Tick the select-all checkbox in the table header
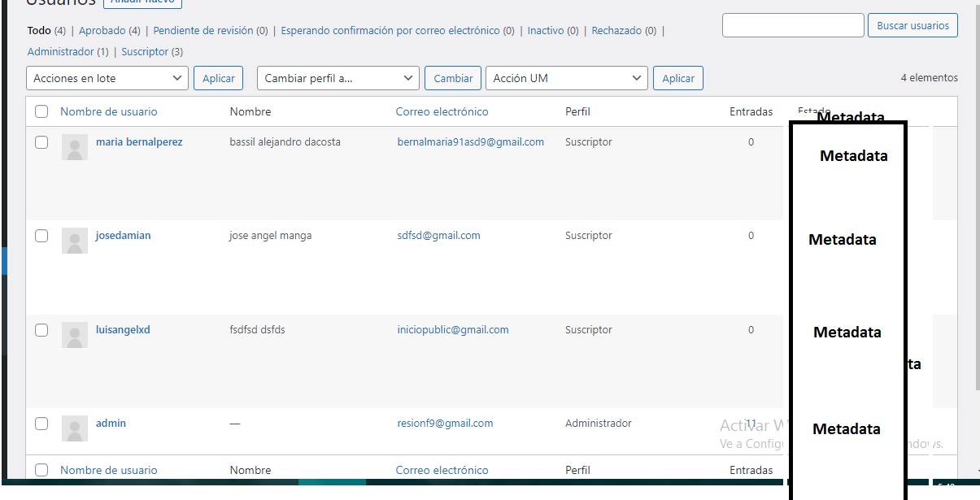This screenshot has width=980, height=500. (41, 111)
